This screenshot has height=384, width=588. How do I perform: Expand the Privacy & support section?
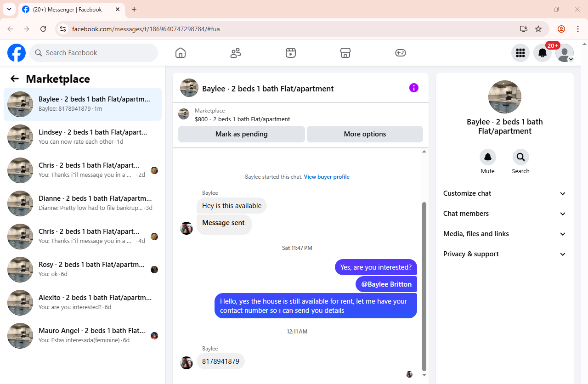coord(505,254)
